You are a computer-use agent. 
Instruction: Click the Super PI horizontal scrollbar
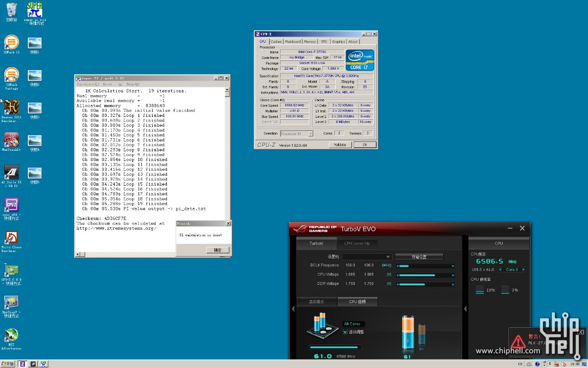(125, 254)
